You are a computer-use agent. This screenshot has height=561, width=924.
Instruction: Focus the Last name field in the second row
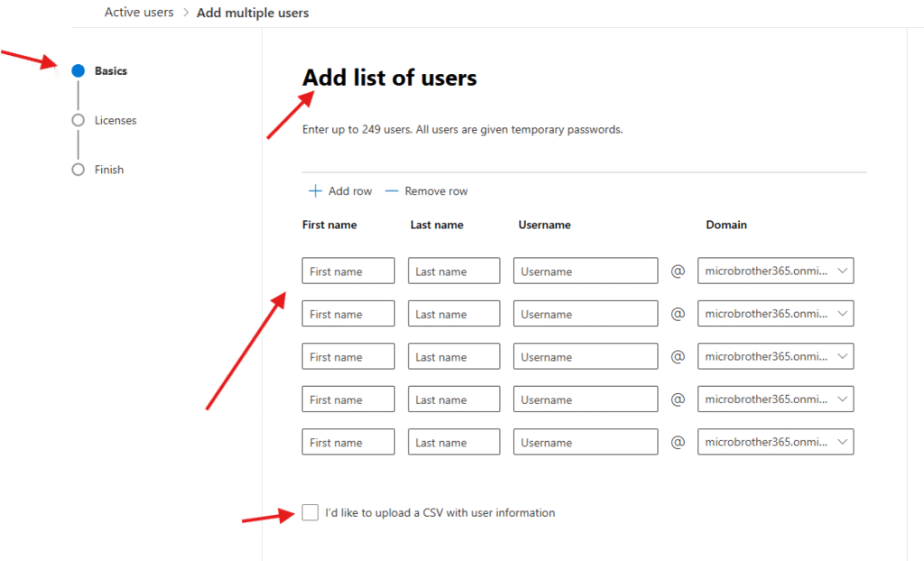point(454,314)
